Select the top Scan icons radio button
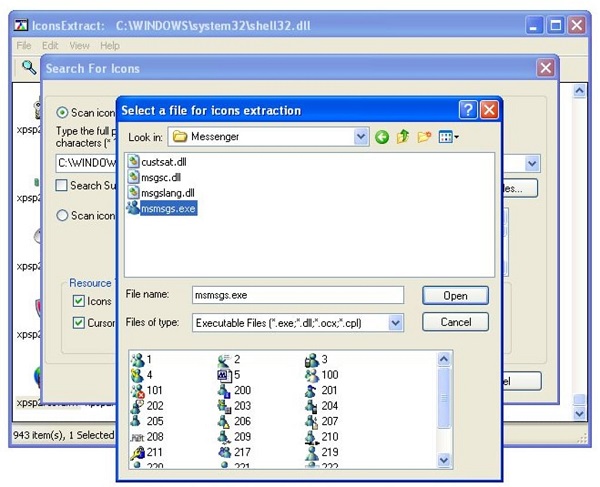Image resolution: width=600 pixels, height=487 pixels. (62, 113)
